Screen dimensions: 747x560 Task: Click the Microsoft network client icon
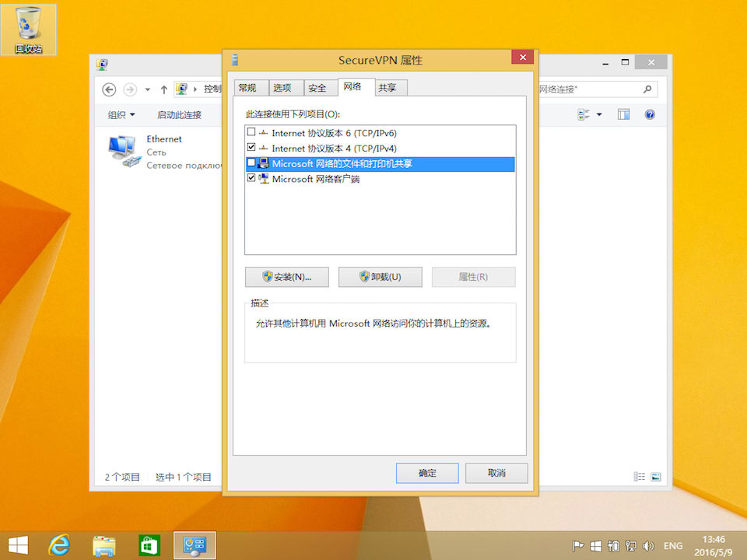pos(264,179)
